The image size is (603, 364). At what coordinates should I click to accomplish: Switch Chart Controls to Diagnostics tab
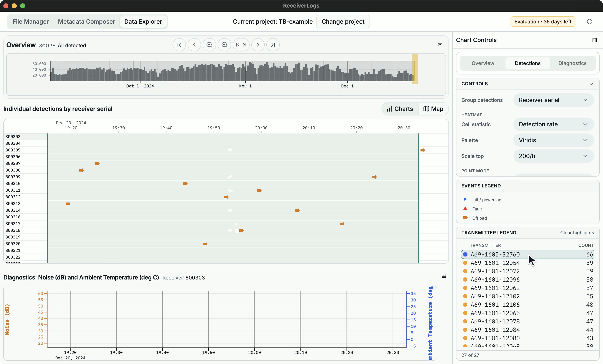[572, 63]
